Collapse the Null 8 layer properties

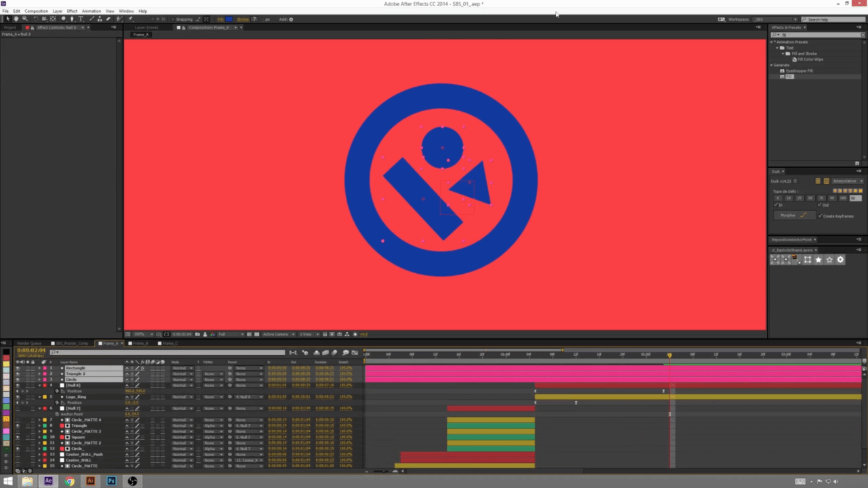click(40, 386)
